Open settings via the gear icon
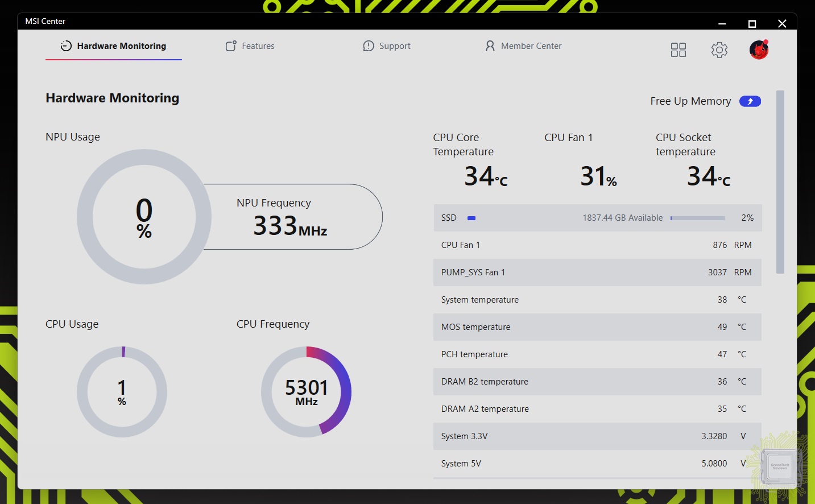 point(719,50)
